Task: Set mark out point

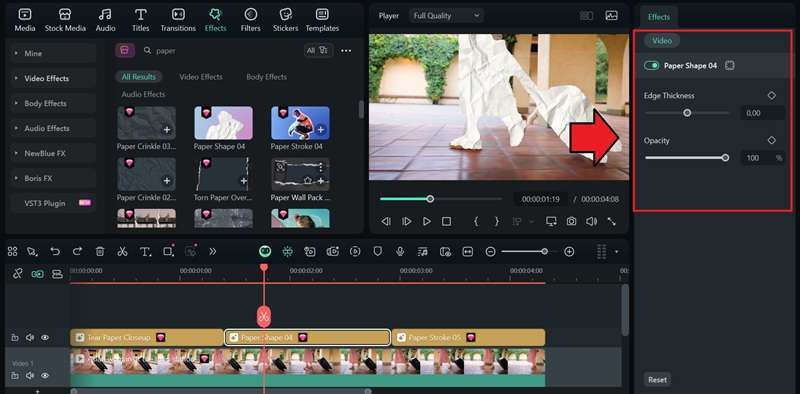Action: tap(496, 221)
